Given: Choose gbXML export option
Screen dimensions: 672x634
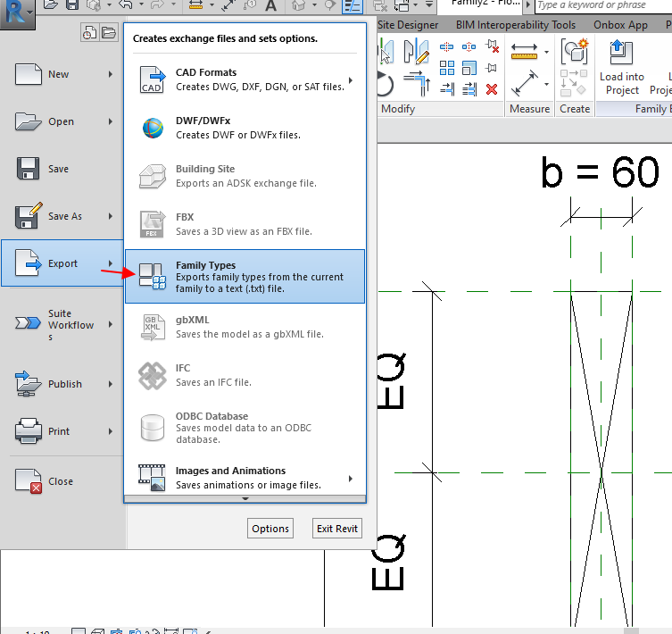Looking at the screenshot, I should pyautogui.click(x=245, y=327).
